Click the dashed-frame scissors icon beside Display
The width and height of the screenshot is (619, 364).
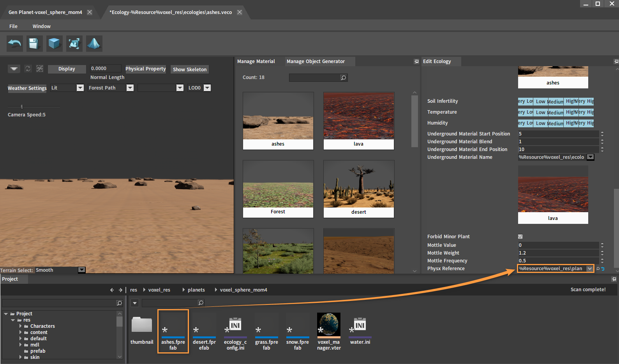point(40,69)
